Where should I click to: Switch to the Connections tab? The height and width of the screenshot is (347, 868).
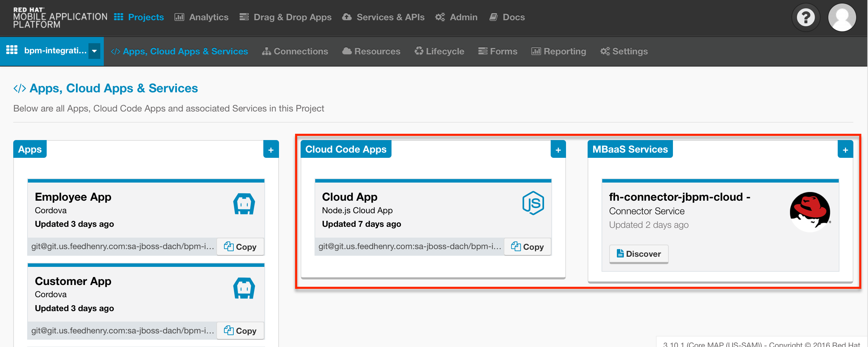(295, 51)
